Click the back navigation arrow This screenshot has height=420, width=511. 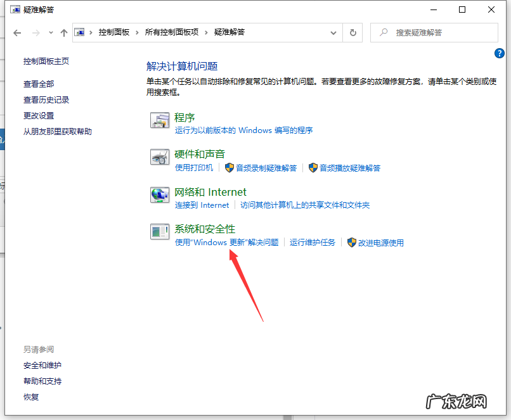point(17,32)
